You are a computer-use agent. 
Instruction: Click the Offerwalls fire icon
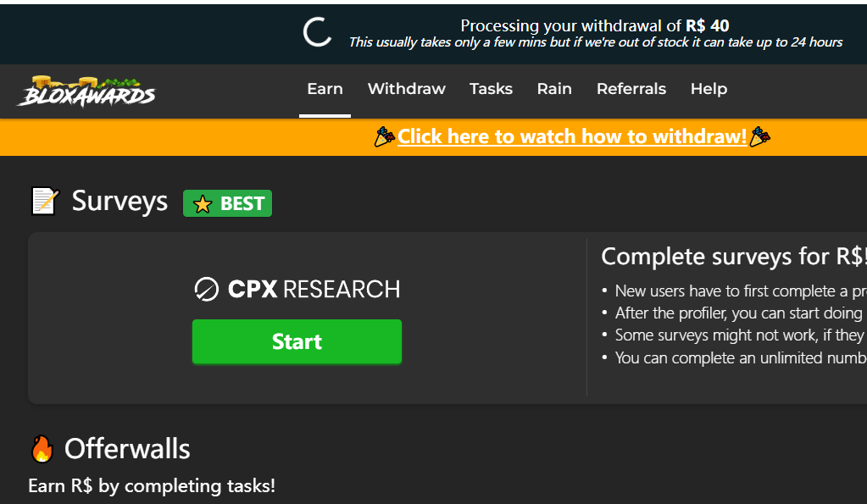[42, 449]
